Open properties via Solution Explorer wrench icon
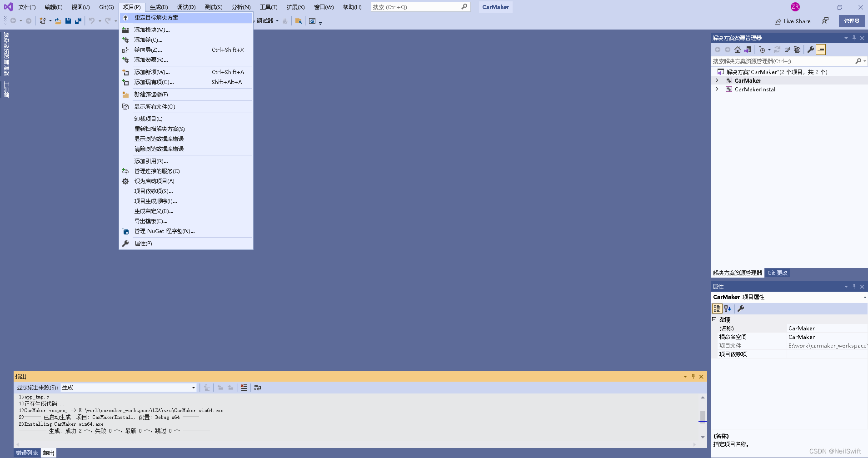Screen dimensions: 868x458 click(x=811, y=50)
